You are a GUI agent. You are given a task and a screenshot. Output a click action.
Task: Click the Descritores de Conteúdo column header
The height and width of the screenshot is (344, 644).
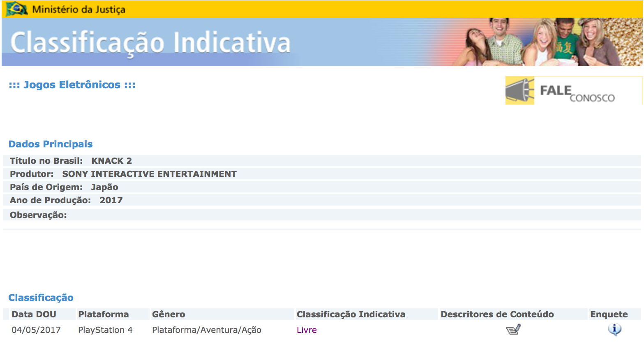tap(497, 314)
